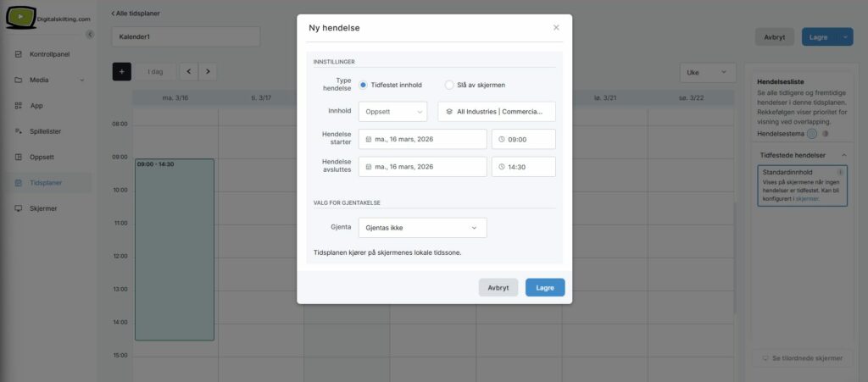
Task: Open Media in sidebar
Action: click(39, 80)
